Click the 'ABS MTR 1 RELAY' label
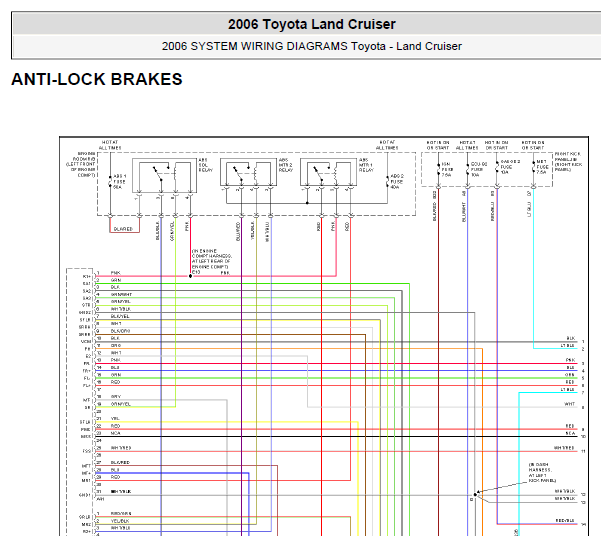601x536 pixels. pos(366,165)
